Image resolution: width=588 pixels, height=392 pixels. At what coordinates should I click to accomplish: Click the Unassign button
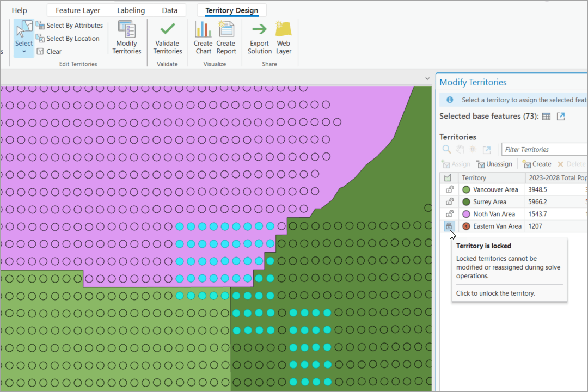point(494,164)
